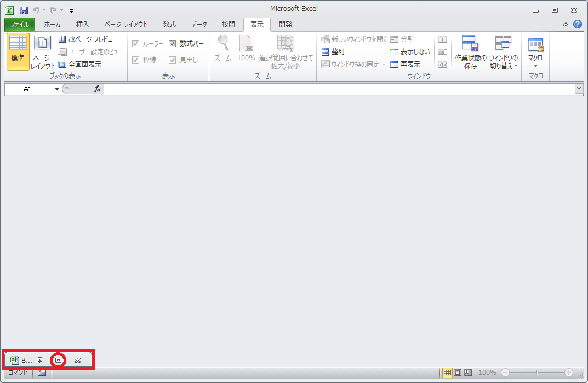Open the Name Box dropdown arrow

pos(56,89)
